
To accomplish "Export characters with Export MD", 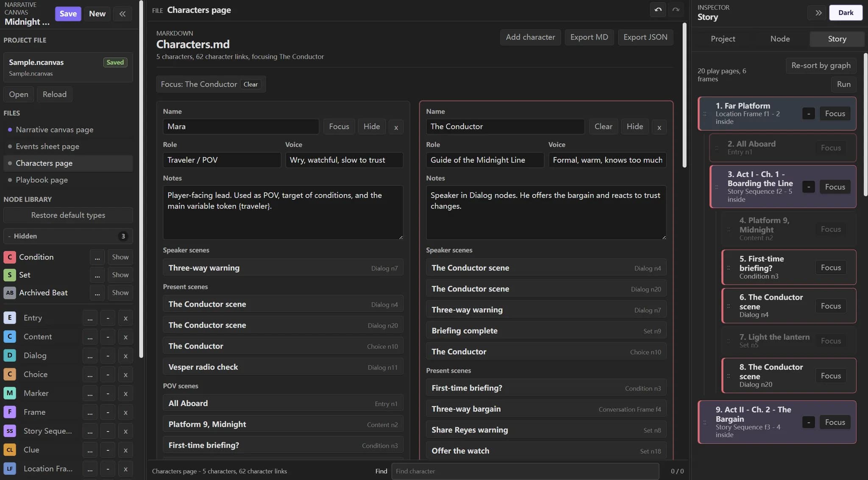I will (x=589, y=37).
